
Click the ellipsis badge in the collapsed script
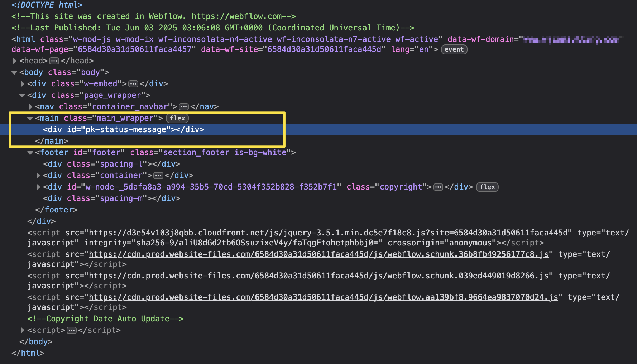[72, 330]
